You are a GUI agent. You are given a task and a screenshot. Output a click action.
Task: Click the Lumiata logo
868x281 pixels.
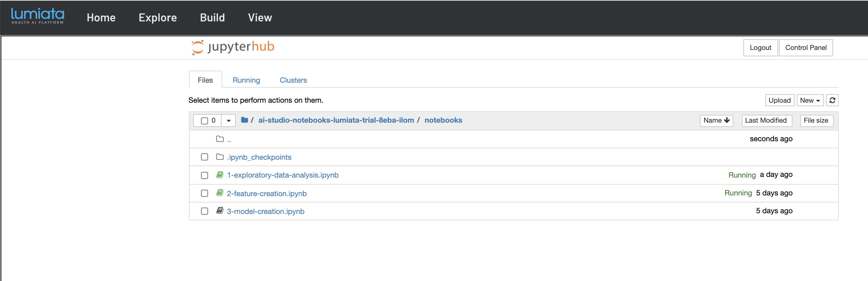(x=37, y=16)
